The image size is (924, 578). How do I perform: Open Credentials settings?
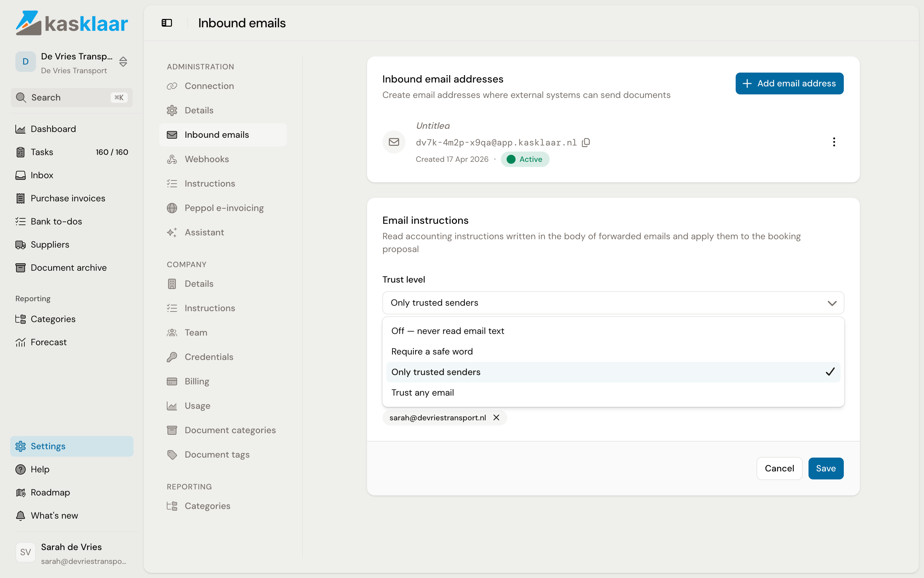223,357
